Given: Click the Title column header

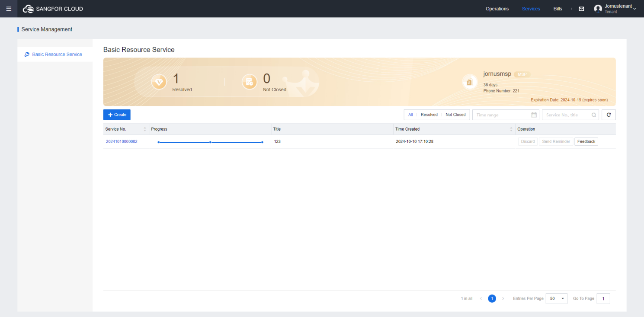Looking at the screenshot, I should pos(277,129).
